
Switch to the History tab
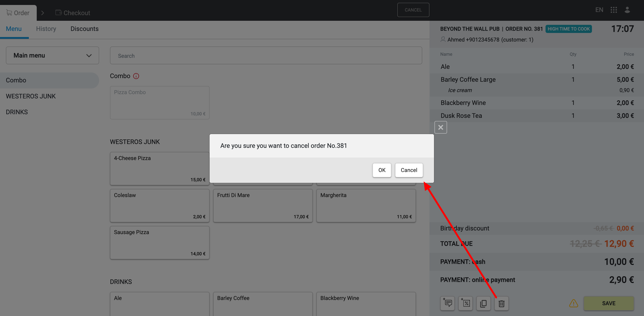[46, 29]
